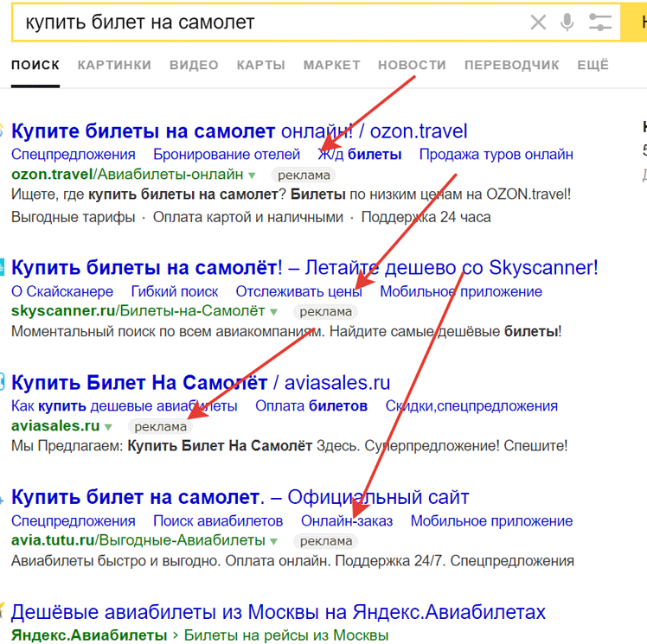647x644 pixels.
Task: Open Skyscanner ad headline result
Action: coord(304,268)
